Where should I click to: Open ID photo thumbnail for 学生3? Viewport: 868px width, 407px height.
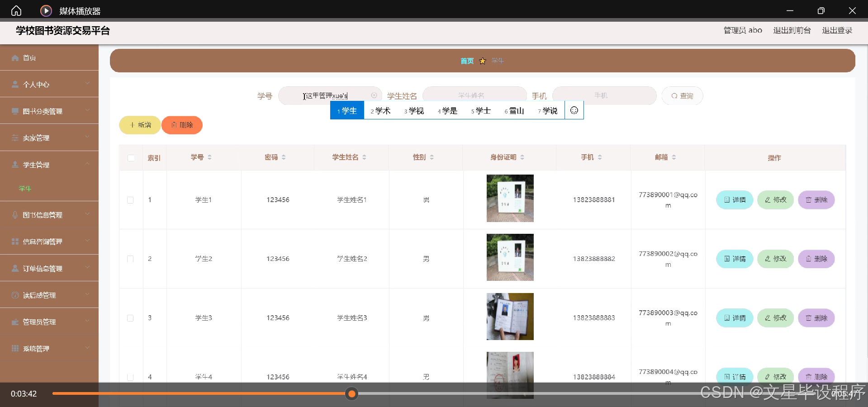click(x=510, y=317)
